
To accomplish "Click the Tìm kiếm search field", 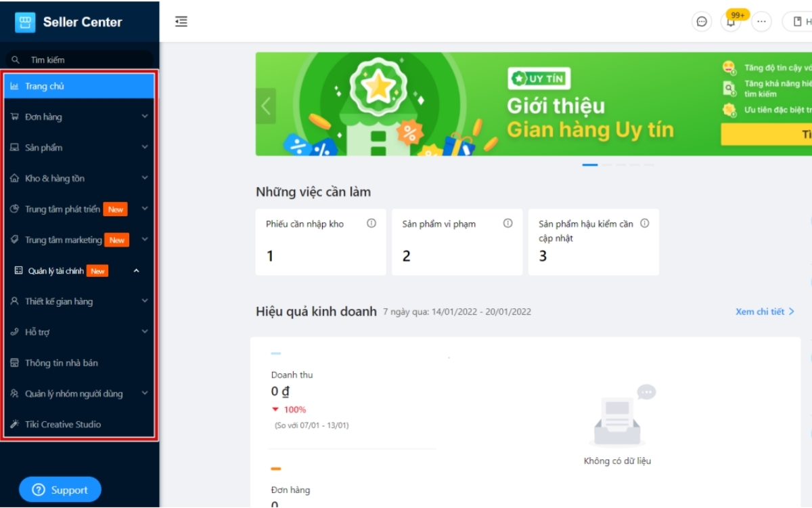I will click(79, 60).
